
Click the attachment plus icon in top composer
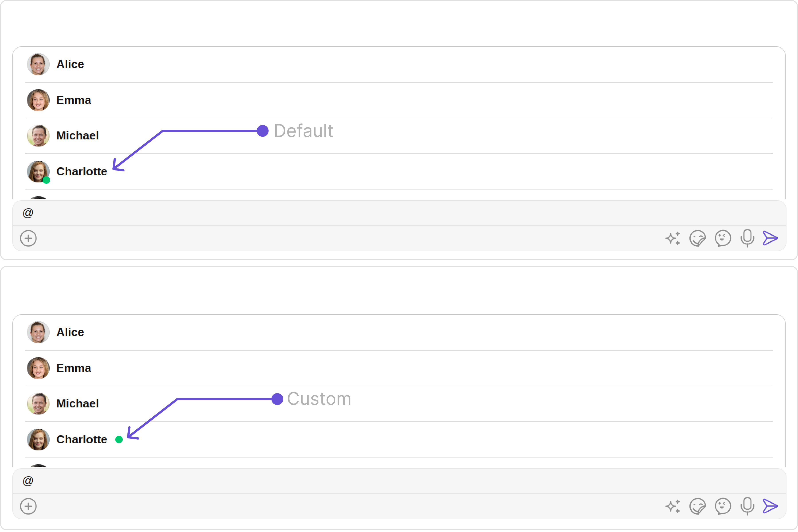coord(29,239)
